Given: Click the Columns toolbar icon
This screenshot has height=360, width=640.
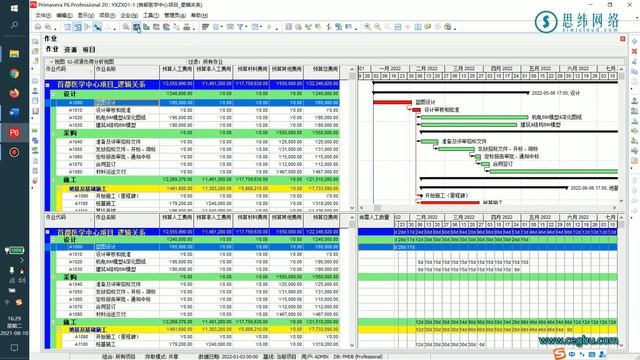Looking at the screenshot, I should [x=216, y=27].
